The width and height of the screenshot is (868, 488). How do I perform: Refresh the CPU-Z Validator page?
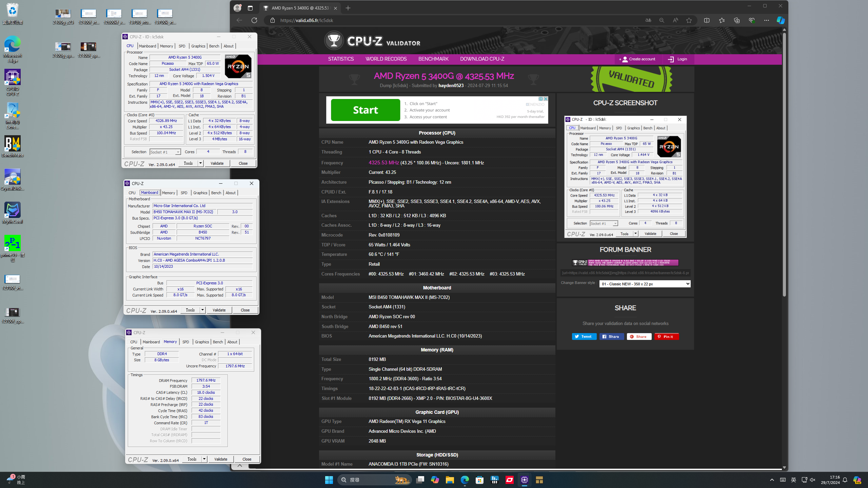tap(254, 20)
